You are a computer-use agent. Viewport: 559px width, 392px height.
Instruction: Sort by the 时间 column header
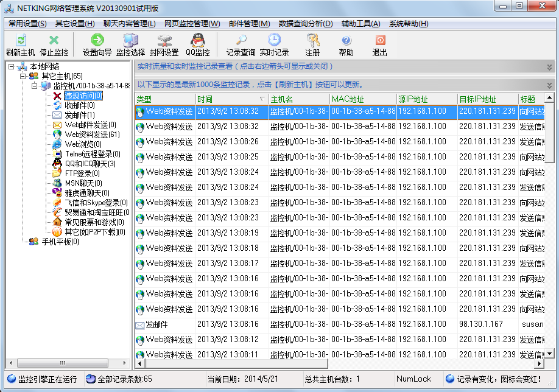pos(232,99)
